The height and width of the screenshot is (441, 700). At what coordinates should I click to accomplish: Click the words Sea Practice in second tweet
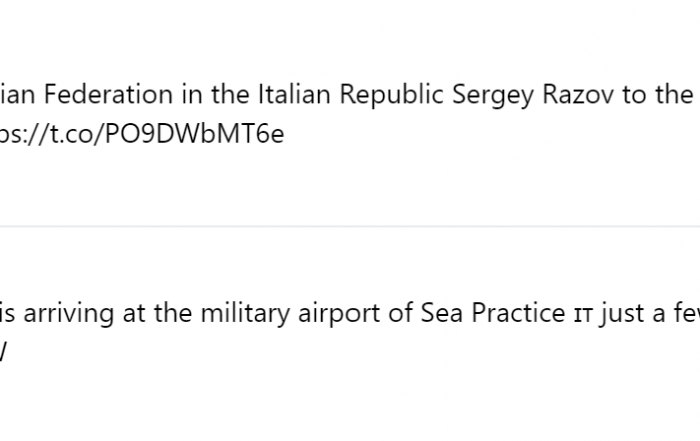click(493, 313)
